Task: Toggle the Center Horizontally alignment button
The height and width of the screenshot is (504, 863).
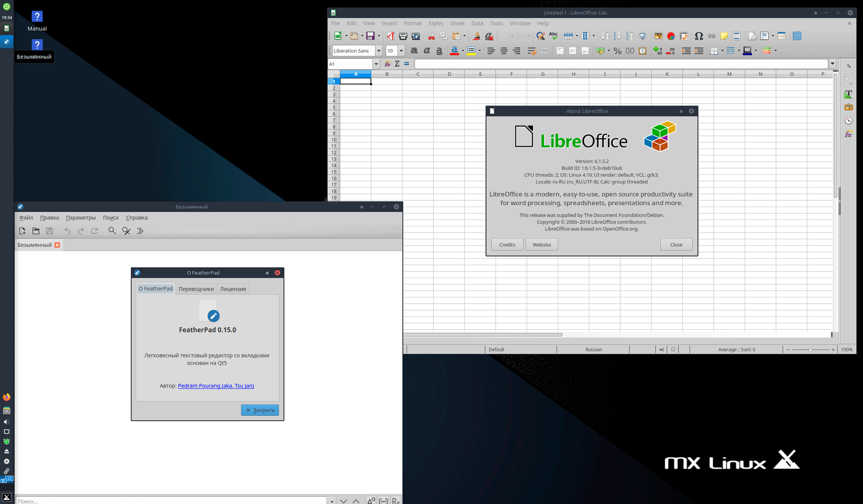Action: click(x=503, y=51)
